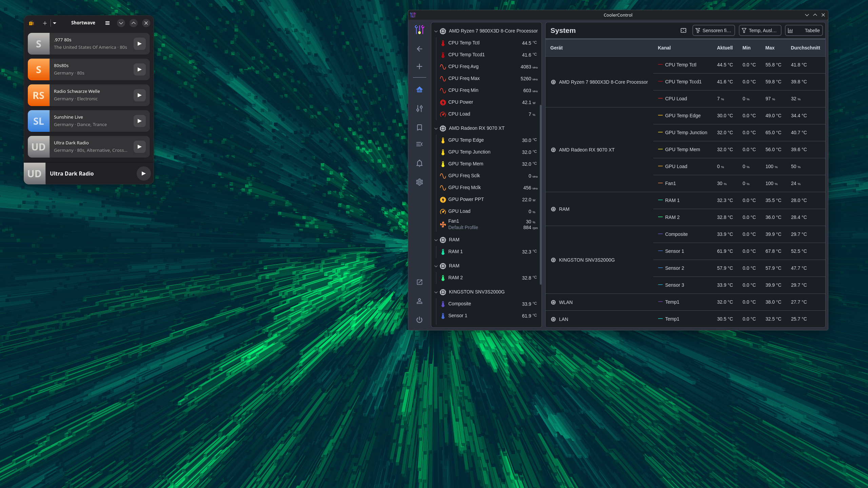Image resolution: width=868 pixels, height=488 pixels.
Task: Open the Tabelle view type dropdown
Action: coord(804,30)
